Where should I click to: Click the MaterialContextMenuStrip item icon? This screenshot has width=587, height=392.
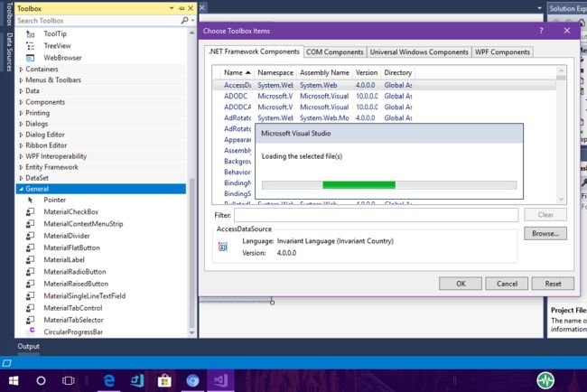[31, 224]
